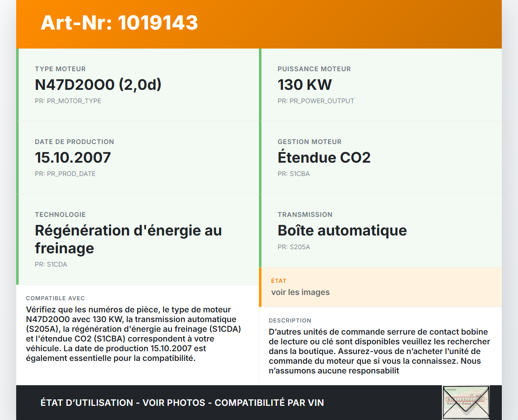
Task: Click the PR: PR_MOTOR_TYPE code
Action: tap(68, 101)
